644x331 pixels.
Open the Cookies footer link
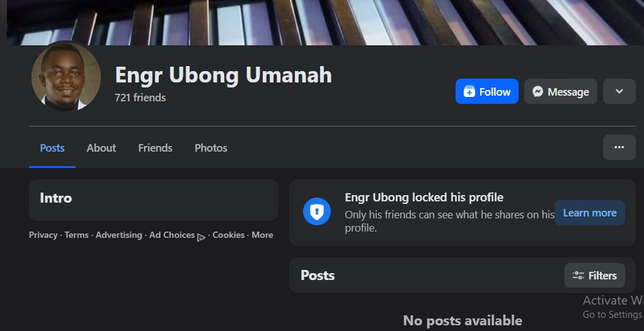pos(228,235)
